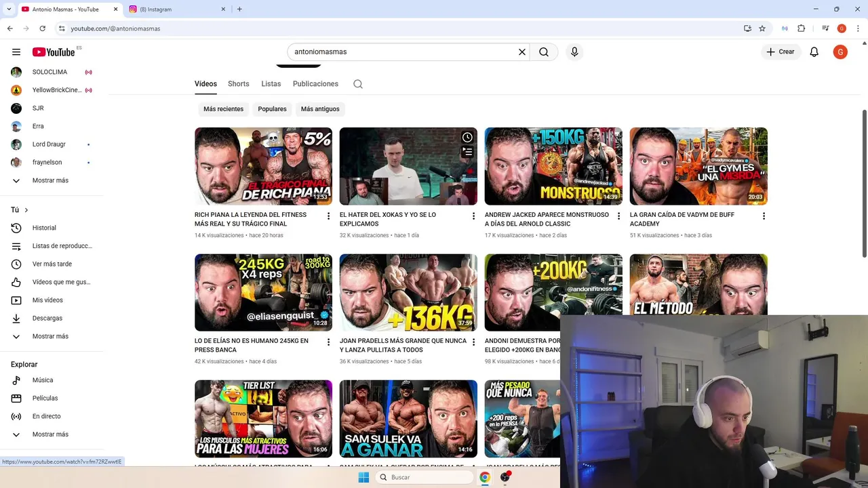
Task: Play the RICH PIANA video thumbnail
Action: coord(263,166)
